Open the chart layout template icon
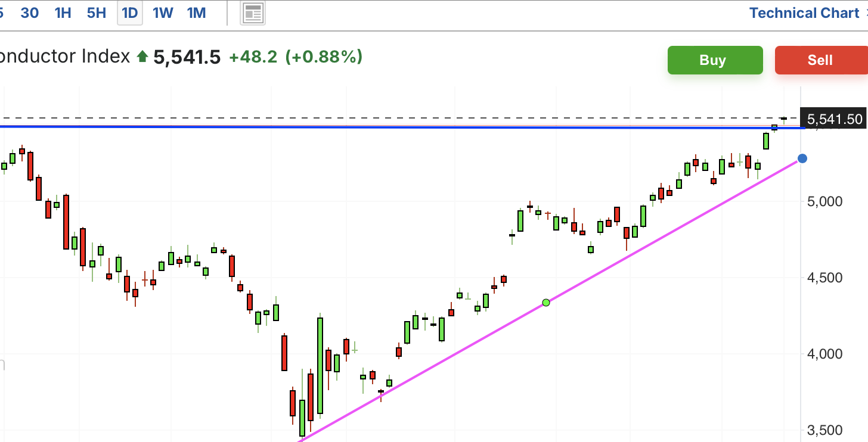Image resolution: width=868 pixels, height=442 pixels. click(253, 13)
